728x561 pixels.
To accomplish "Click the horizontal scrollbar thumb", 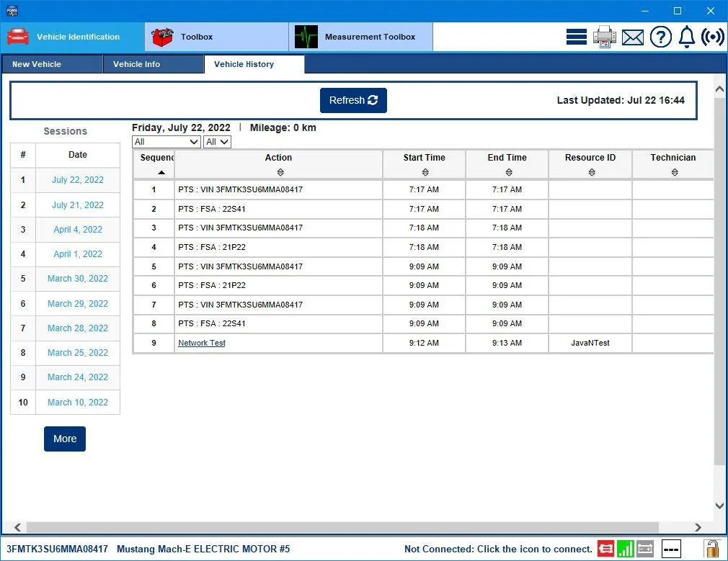I will click(x=342, y=527).
